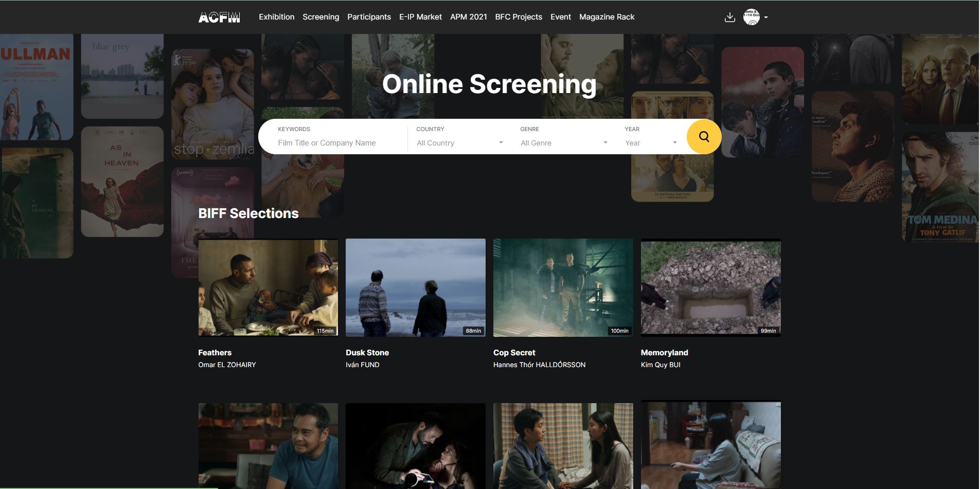Go to Participants page
This screenshot has width=980, height=489.
tap(369, 17)
